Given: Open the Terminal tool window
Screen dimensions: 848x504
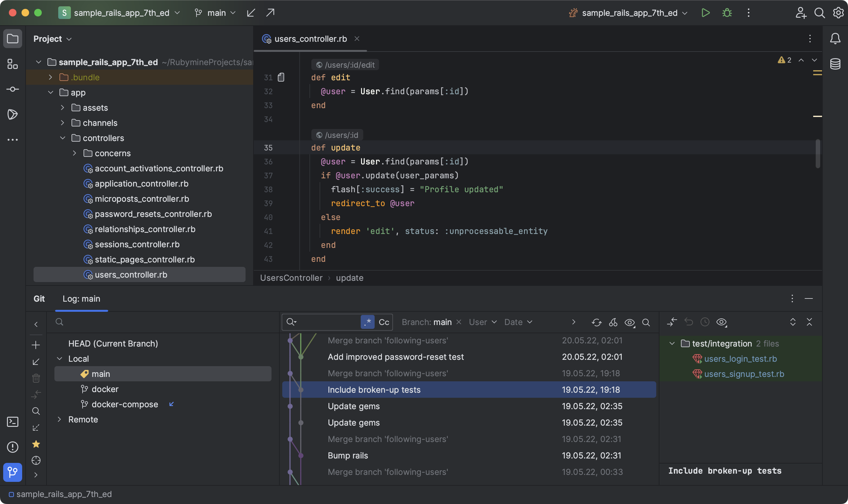Looking at the screenshot, I should 13,422.
